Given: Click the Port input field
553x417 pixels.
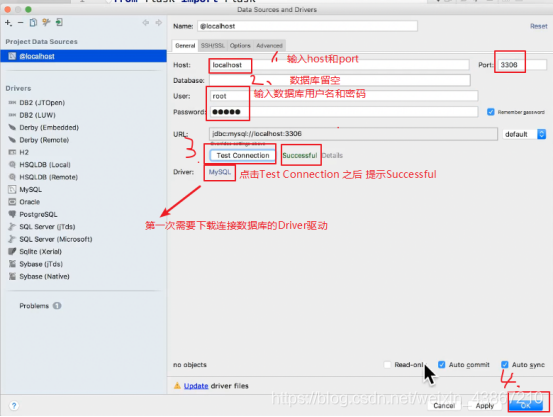Looking at the screenshot, I should click(x=522, y=65).
